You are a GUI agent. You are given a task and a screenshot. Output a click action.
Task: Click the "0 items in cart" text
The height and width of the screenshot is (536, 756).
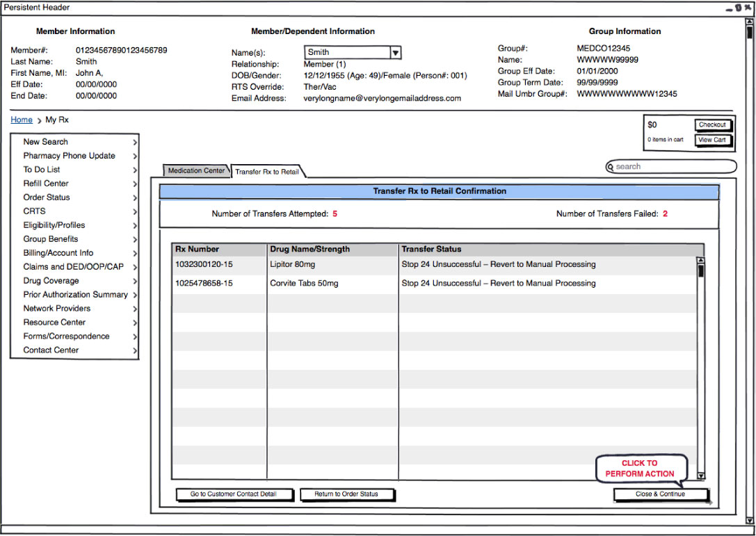[666, 140]
